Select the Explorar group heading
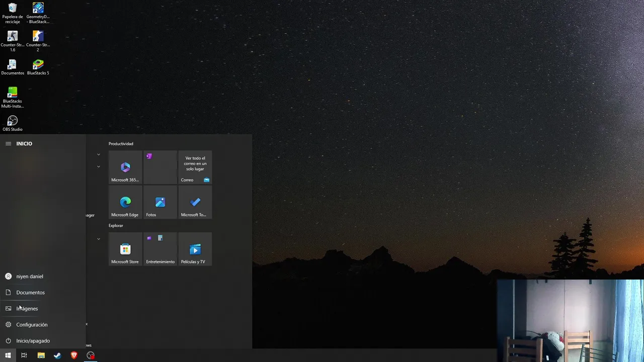 pyautogui.click(x=116, y=226)
